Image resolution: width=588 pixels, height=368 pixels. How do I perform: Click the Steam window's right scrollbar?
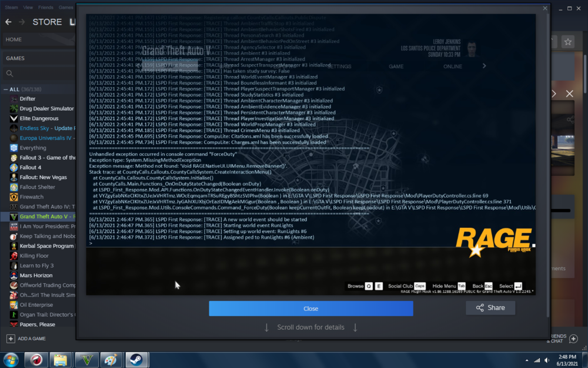586,74
